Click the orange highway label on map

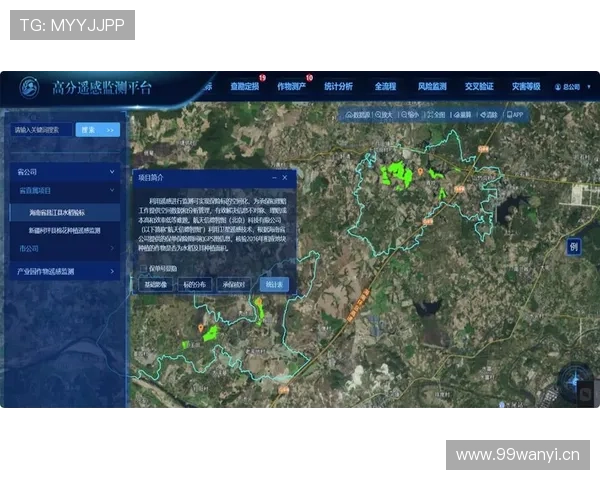357,305
